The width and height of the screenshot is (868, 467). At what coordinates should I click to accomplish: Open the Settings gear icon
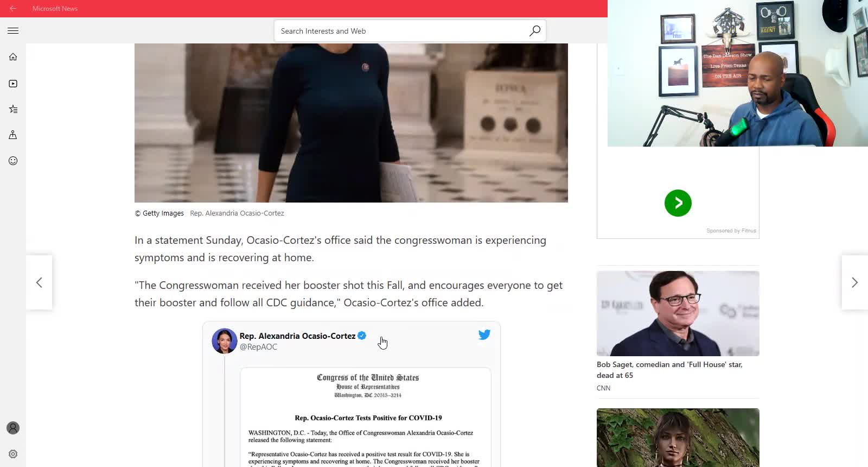point(13,454)
